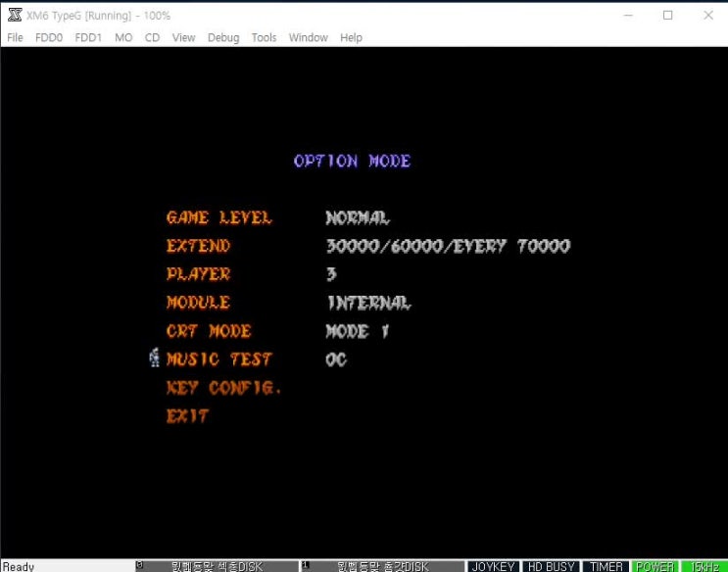The image size is (728, 572).
Task: Click the NORMAL game level value
Action: (x=358, y=217)
